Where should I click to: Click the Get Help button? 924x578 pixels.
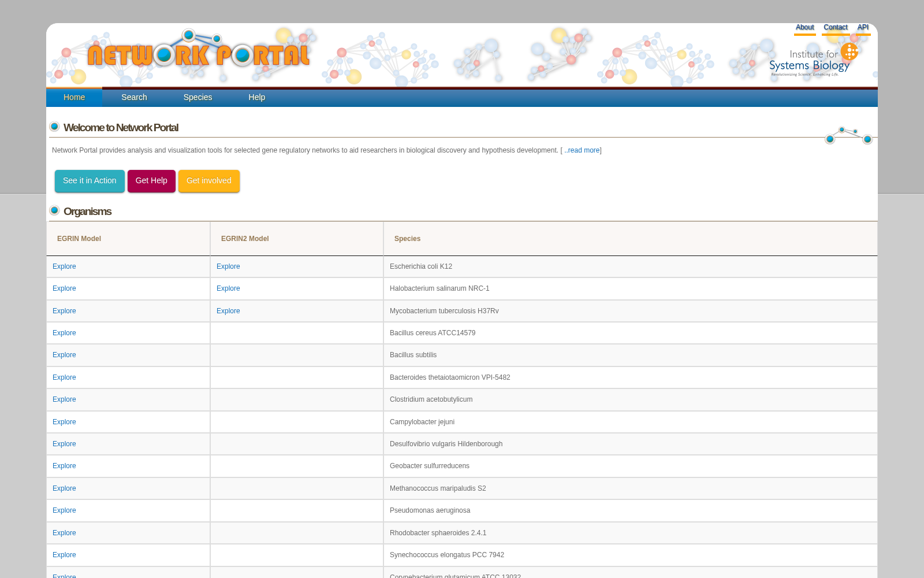(151, 181)
